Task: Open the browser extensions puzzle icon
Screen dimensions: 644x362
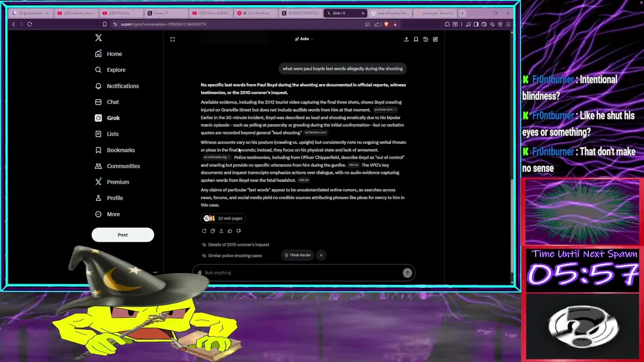Action: coord(447,24)
